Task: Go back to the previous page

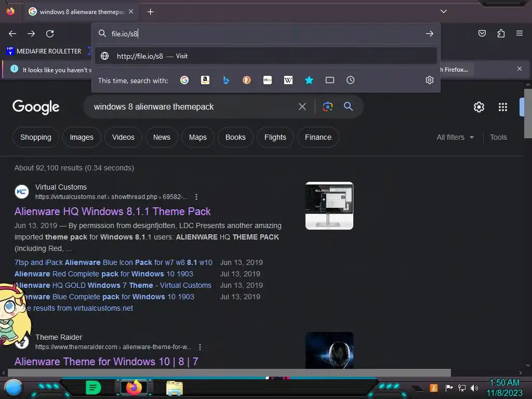Action: pyautogui.click(x=12, y=34)
